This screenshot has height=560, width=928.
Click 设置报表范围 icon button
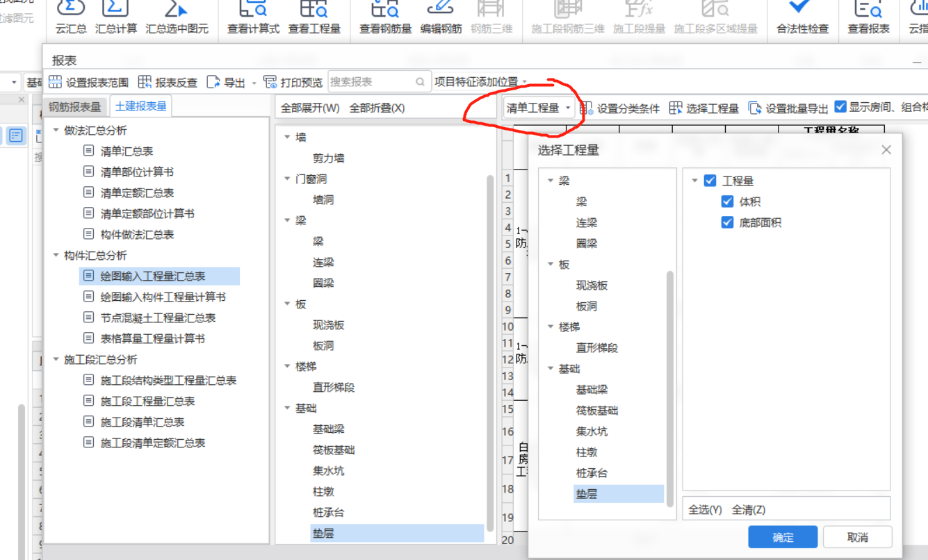pyautogui.click(x=55, y=82)
